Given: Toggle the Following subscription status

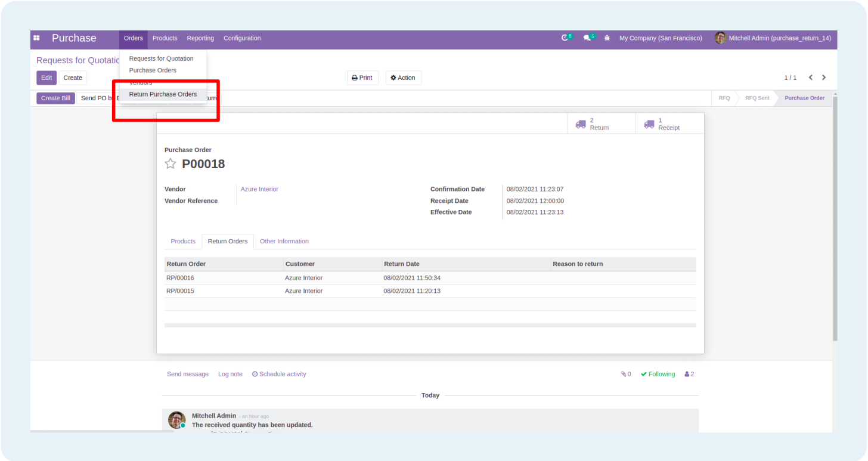Looking at the screenshot, I should (658, 374).
